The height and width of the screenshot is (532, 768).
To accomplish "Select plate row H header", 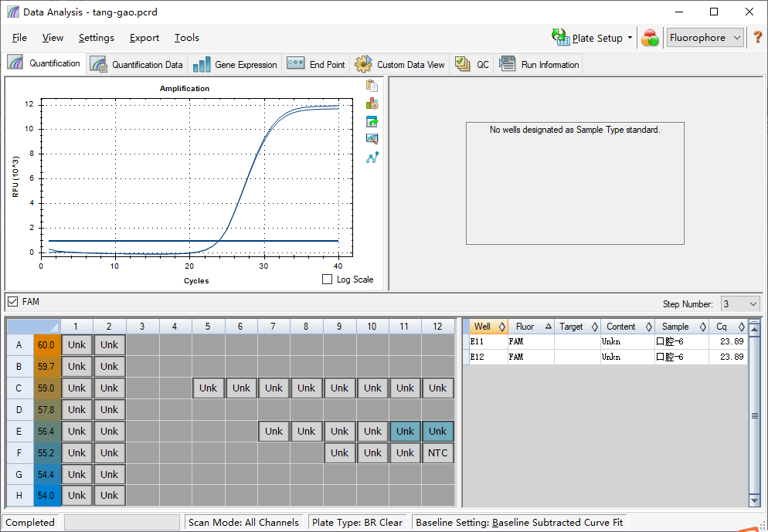I will coord(19,495).
